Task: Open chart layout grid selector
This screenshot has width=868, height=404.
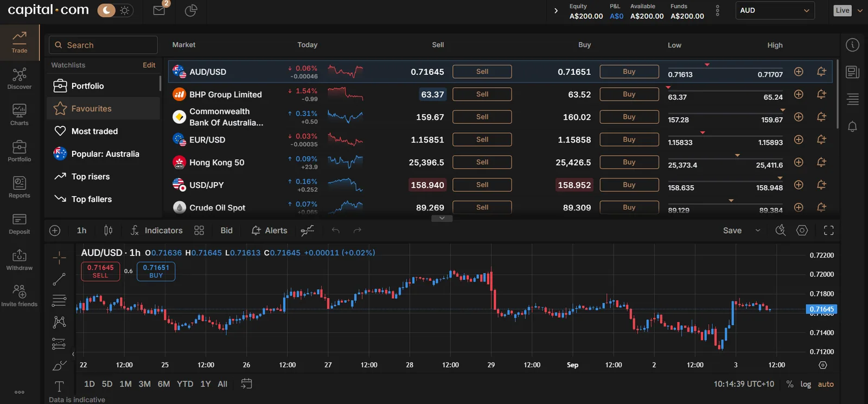Action: point(199,230)
